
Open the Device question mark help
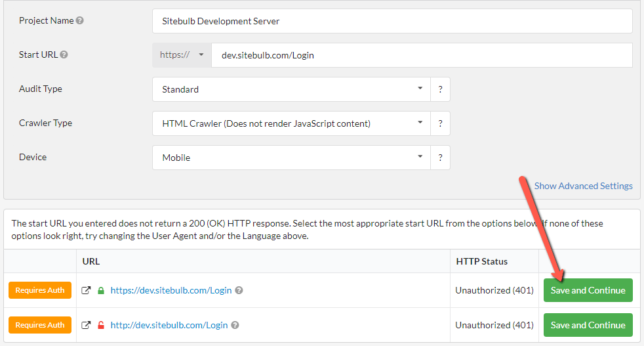pos(440,158)
